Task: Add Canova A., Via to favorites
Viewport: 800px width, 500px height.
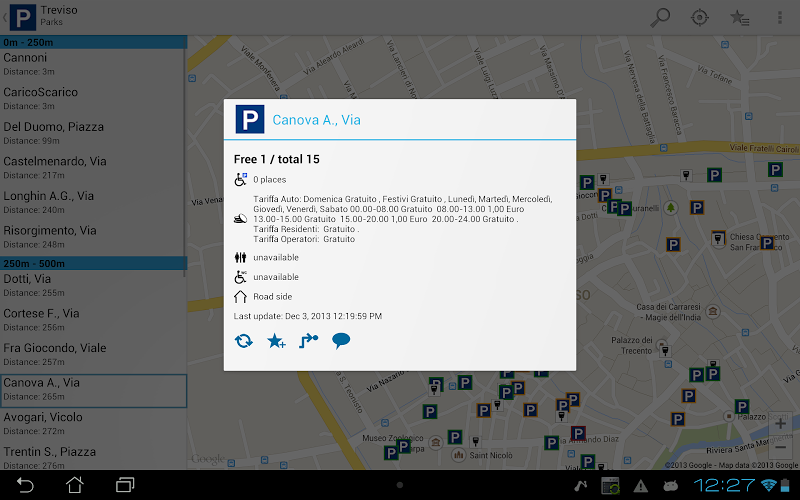Action: (x=276, y=340)
